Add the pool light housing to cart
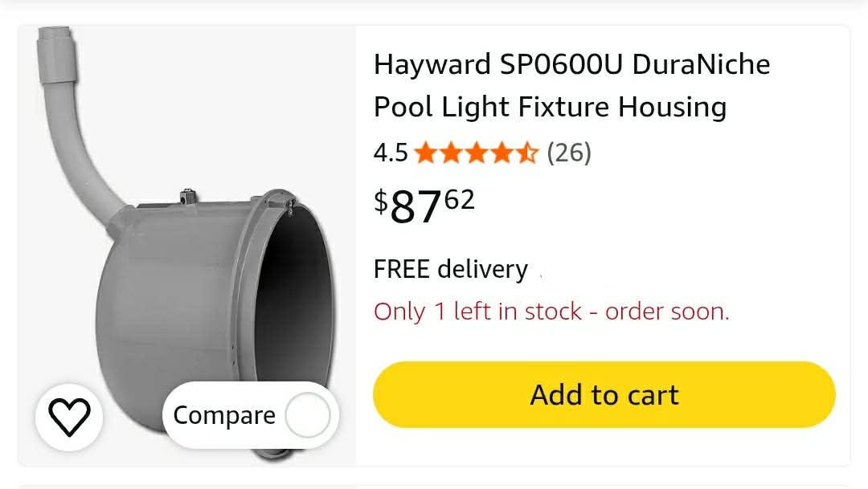The height and width of the screenshot is (489, 868). pyautogui.click(x=604, y=394)
